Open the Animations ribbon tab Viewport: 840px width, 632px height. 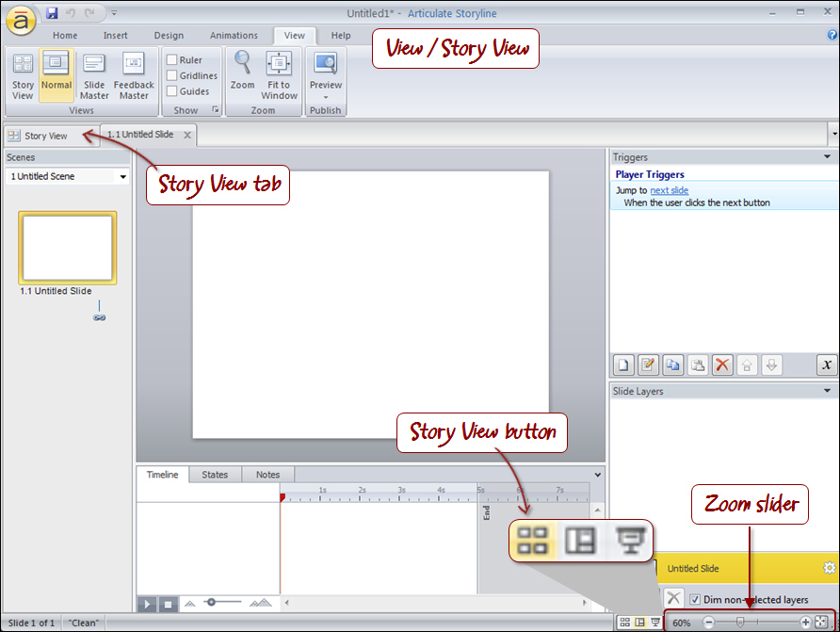pyautogui.click(x=234, y=36)
